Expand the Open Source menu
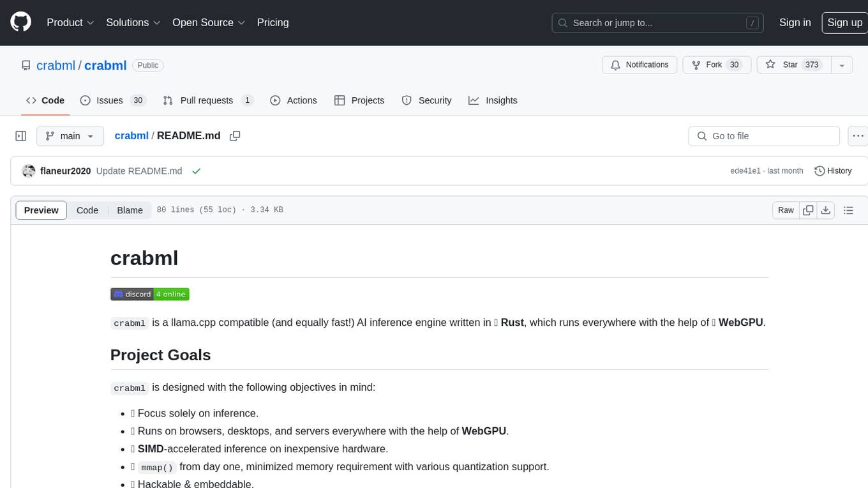The height and width of the screenshot is (488, 868). (x=209, y=22)
